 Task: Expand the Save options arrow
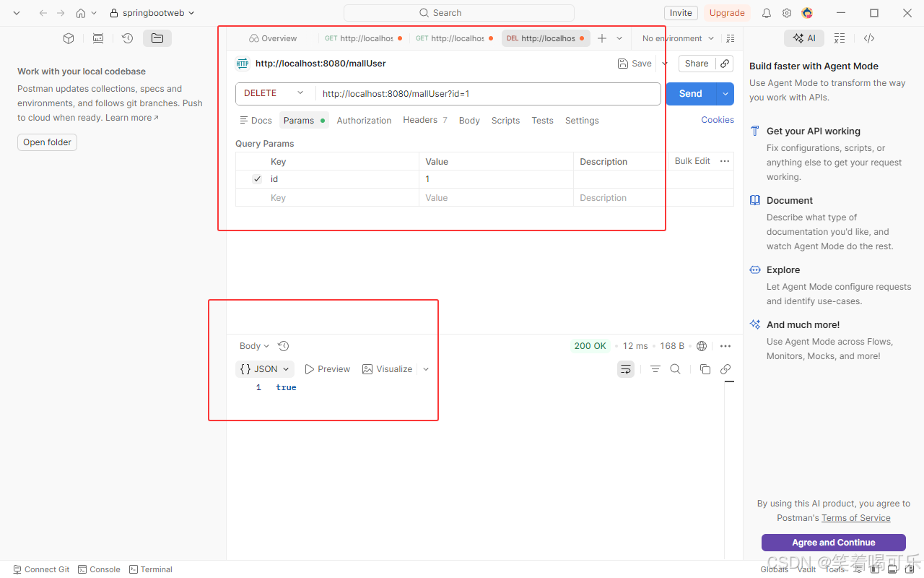coord(665,64)
